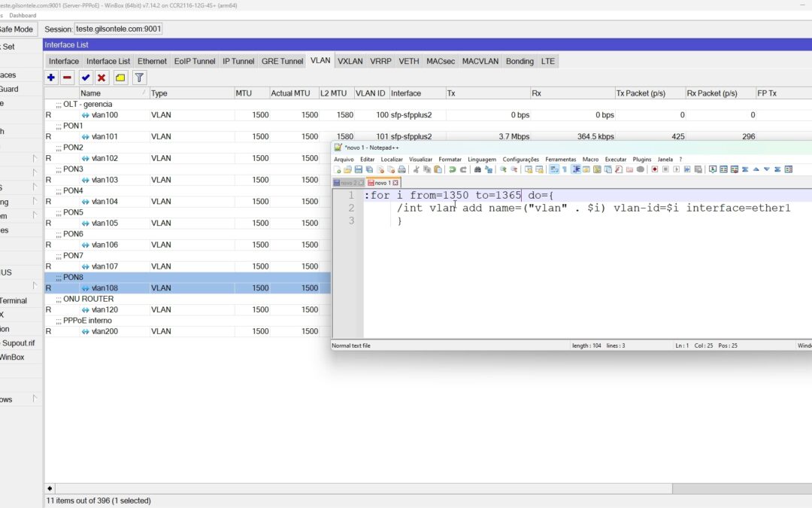
Task: Remove vlan108 using the red minus icon
Action: pyautogui.click(x=67, y=78)
